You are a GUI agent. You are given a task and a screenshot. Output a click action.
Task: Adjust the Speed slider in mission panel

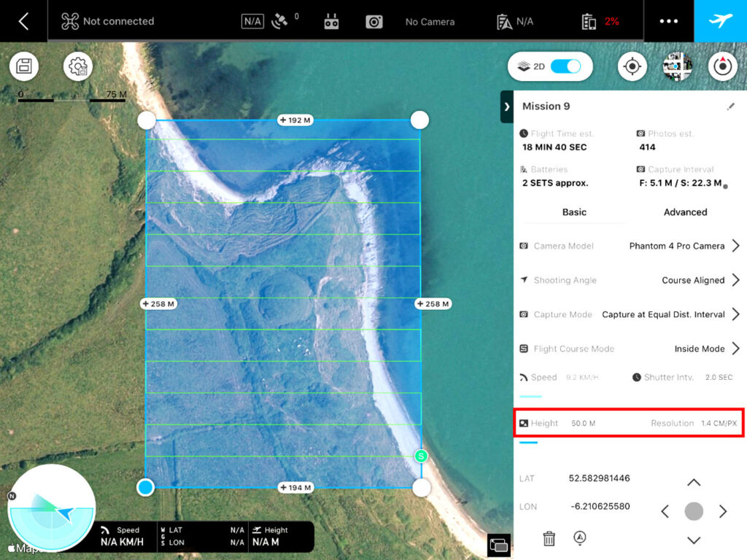[530, 396]
